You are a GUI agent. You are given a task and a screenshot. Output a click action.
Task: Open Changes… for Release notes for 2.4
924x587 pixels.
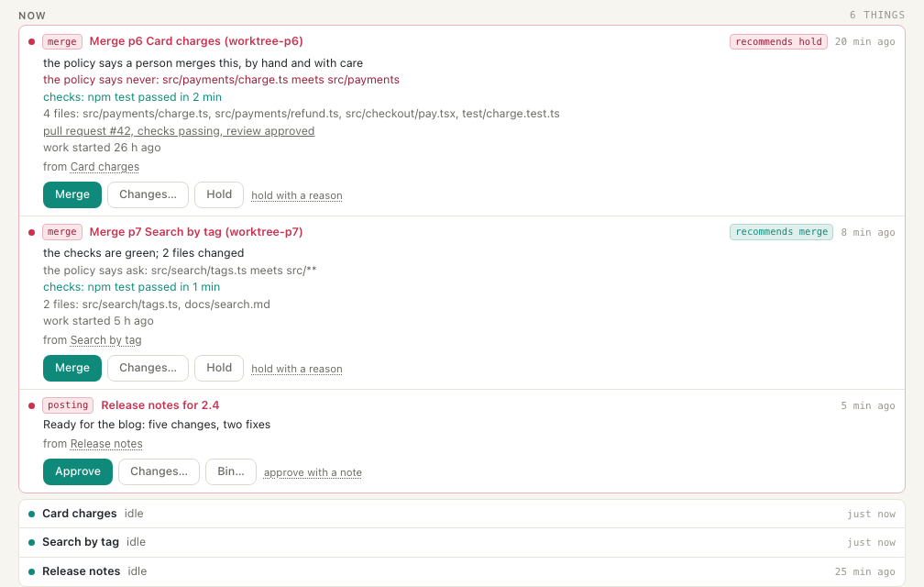point(159,471)
